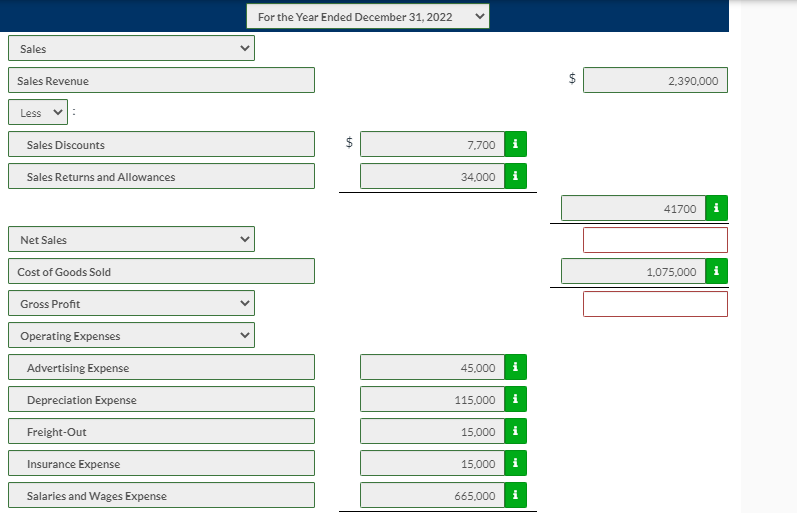Click the info icon beside the 41700 total
797x513 pixels.
pyautogui.click(x=717, y=208)
